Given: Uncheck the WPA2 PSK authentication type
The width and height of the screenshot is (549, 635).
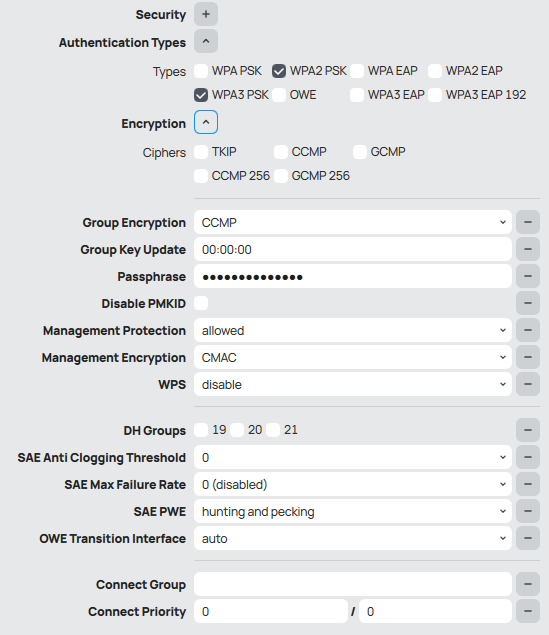Looking at the screenshot, I should tap(279, 71).
